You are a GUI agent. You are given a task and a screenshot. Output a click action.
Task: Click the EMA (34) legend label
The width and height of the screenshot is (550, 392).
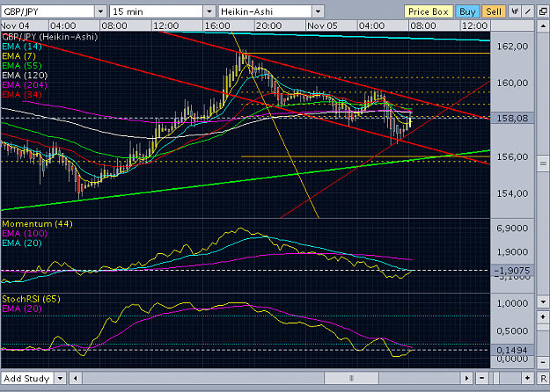point(22,95)
